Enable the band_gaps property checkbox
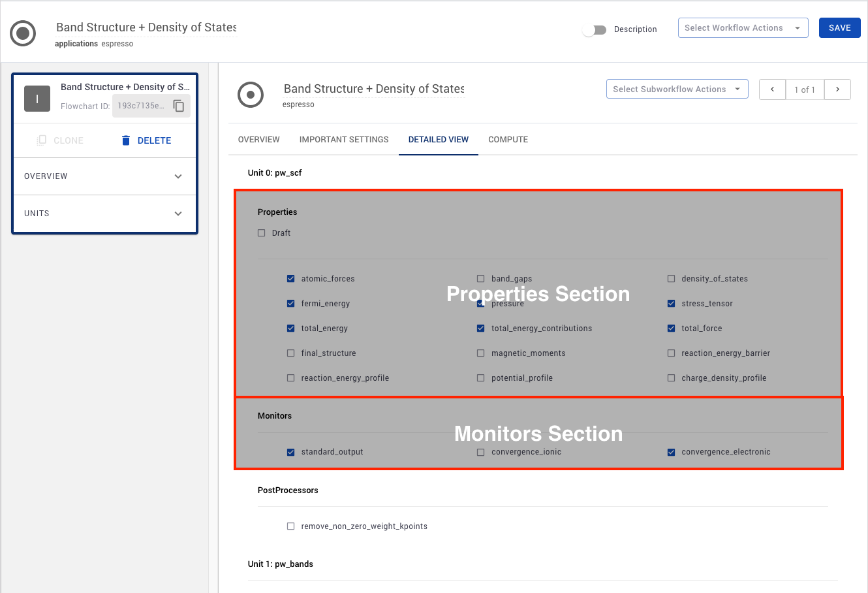The height and width of the screenshot is (593, 868). (x=481, y=279)
